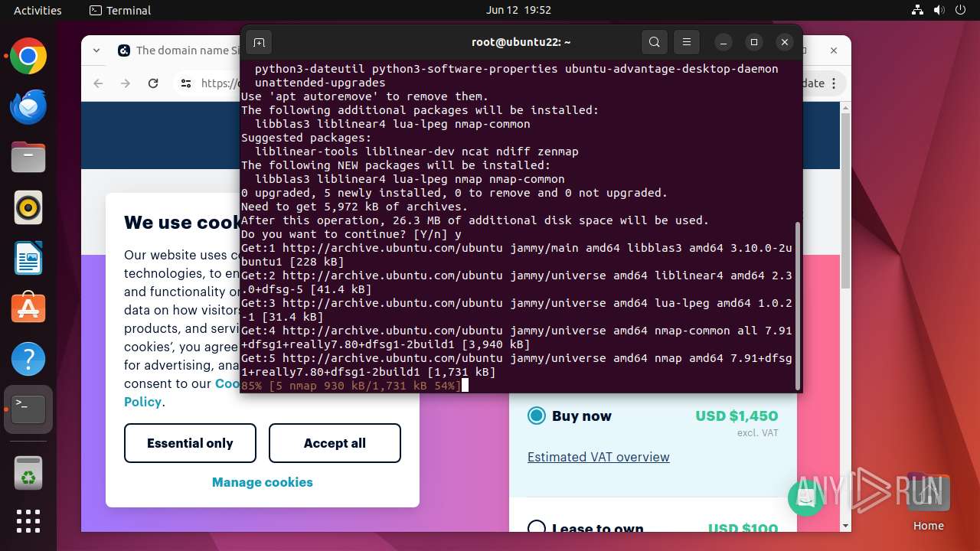980x551 pixels.
Task: Open Estimated VAT overview link
Action: (599, 457)
